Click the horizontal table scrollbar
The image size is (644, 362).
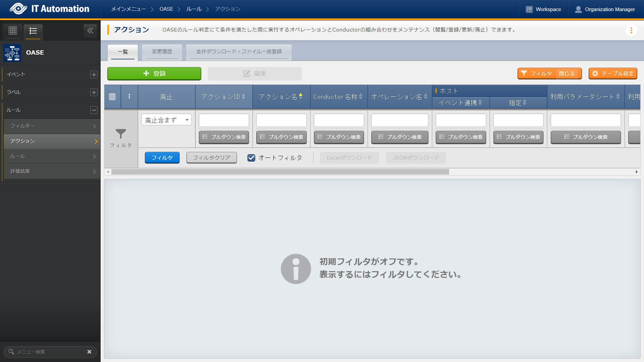click(280, 172)
